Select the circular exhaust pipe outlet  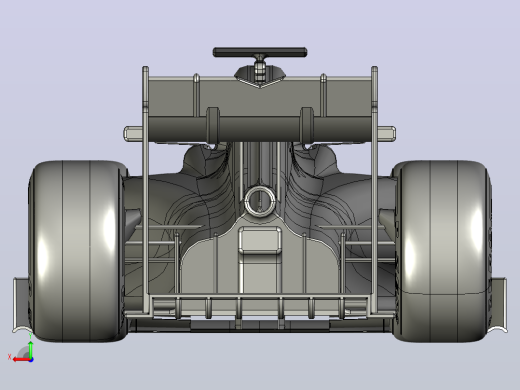260,201
